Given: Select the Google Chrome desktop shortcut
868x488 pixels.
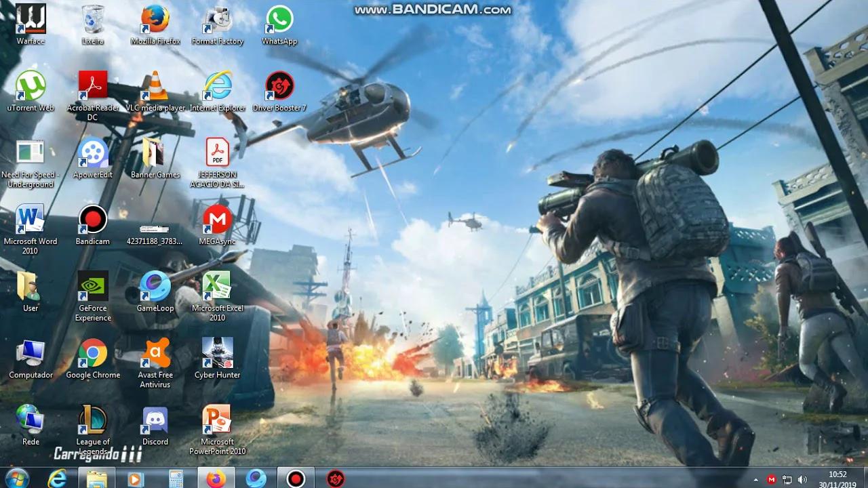Looking at the screenshot, I should 93,354.
